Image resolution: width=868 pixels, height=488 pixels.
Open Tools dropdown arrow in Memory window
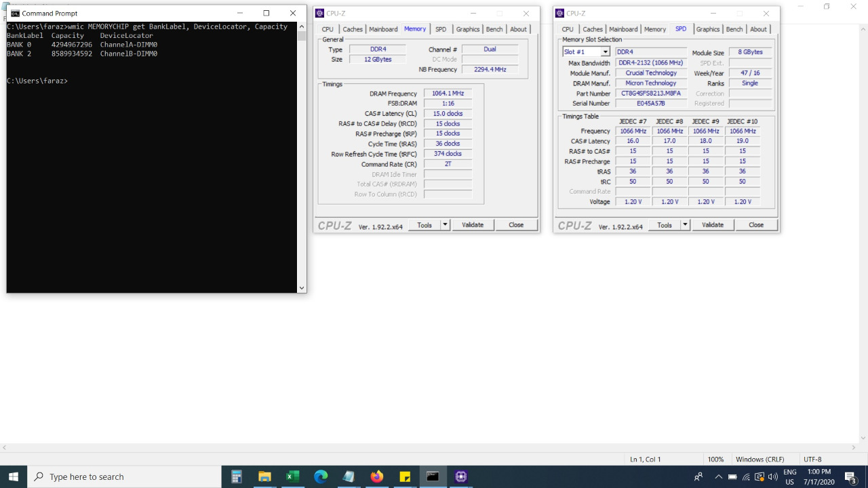pyautogui.click(x=446, y=225)
